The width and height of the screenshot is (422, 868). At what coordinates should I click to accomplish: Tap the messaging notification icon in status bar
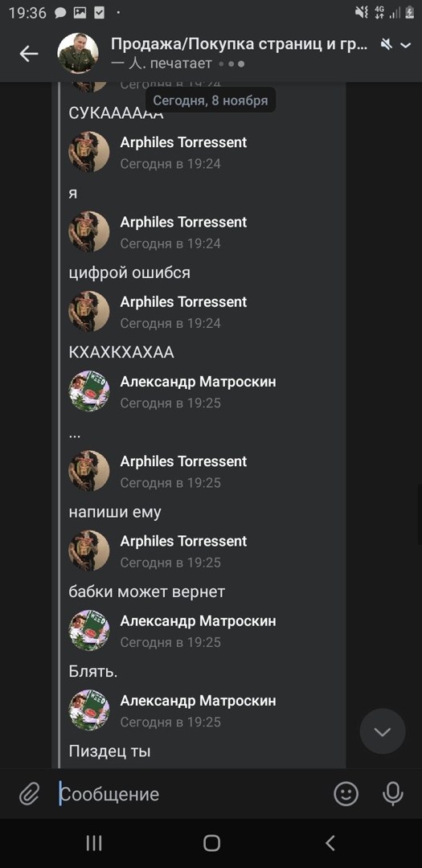[x=61, y=13]
